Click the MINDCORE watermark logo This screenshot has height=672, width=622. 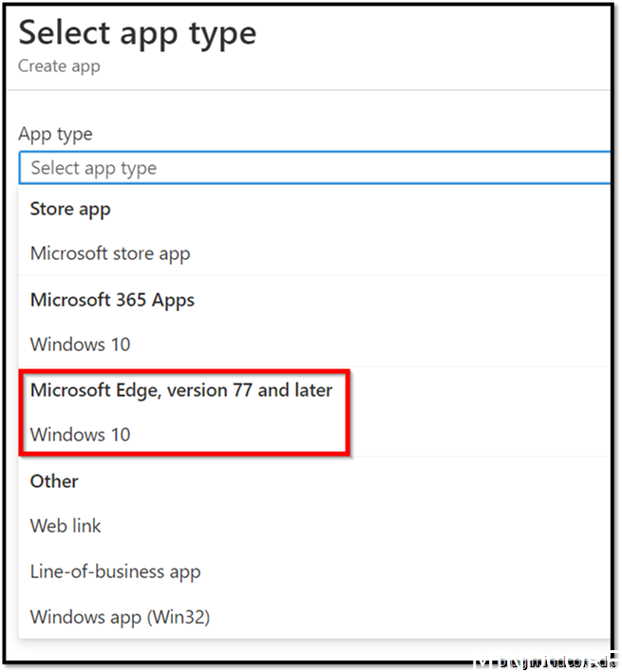point(546,661)
